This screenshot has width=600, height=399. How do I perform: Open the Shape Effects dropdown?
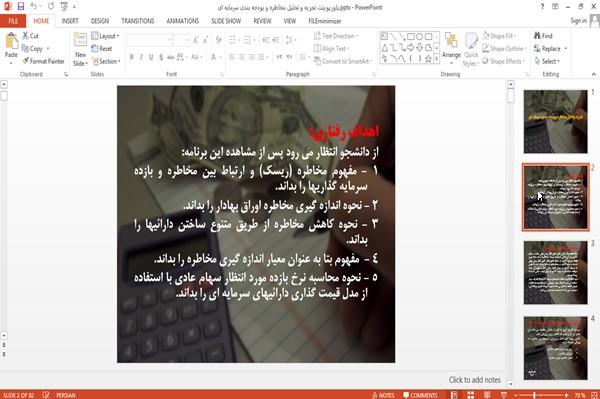pos(504,61)
